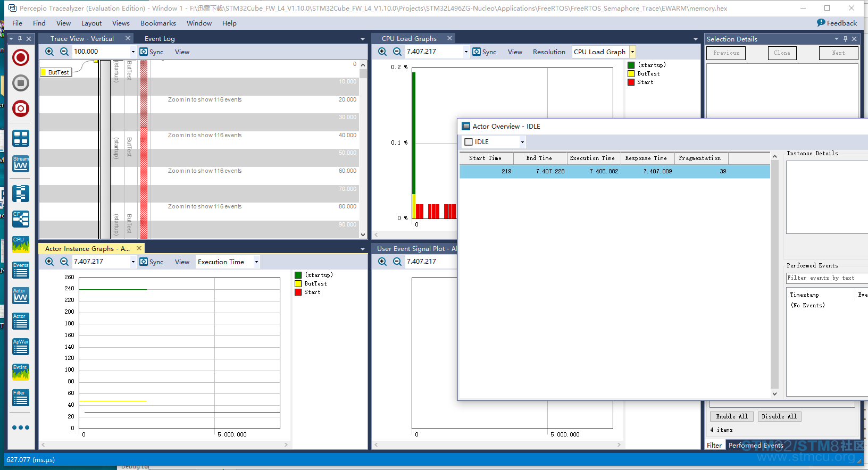Viewport: 868px width, 470px height.
Task: Zoom in on the CPU Load Graphs
Action: click(382, 52)
